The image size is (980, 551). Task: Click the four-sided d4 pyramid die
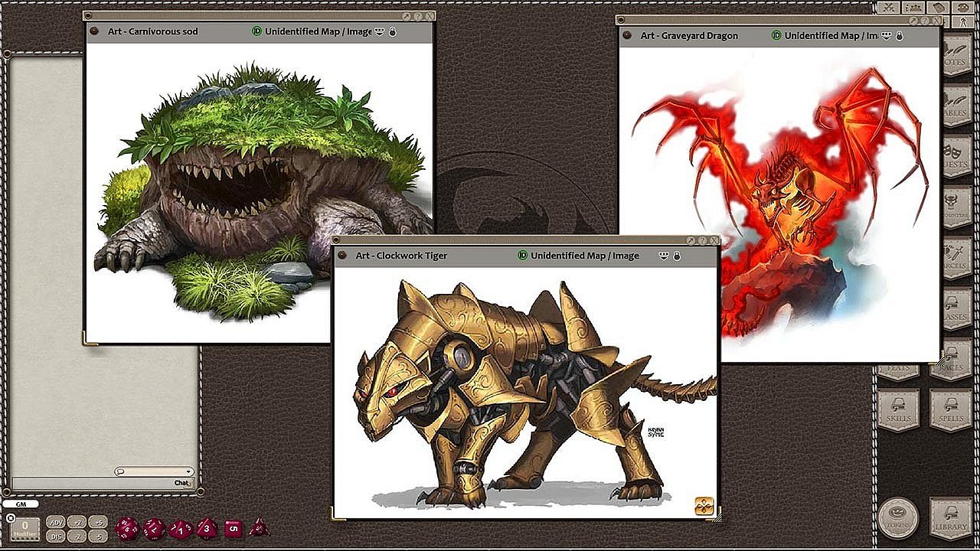pos(259,527)
